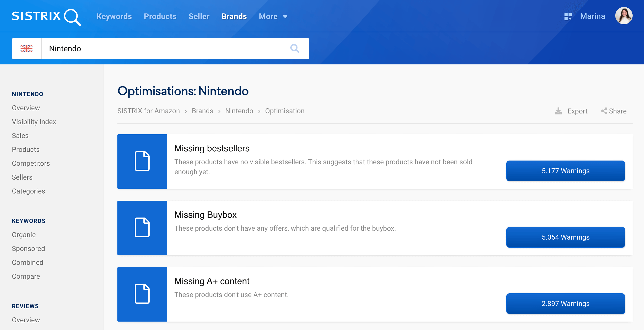Click the SISTRIX logo

point(47,17)
